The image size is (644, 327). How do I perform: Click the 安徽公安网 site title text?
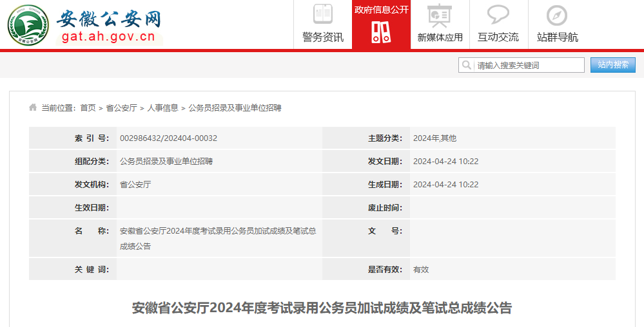tap(109, 19)
